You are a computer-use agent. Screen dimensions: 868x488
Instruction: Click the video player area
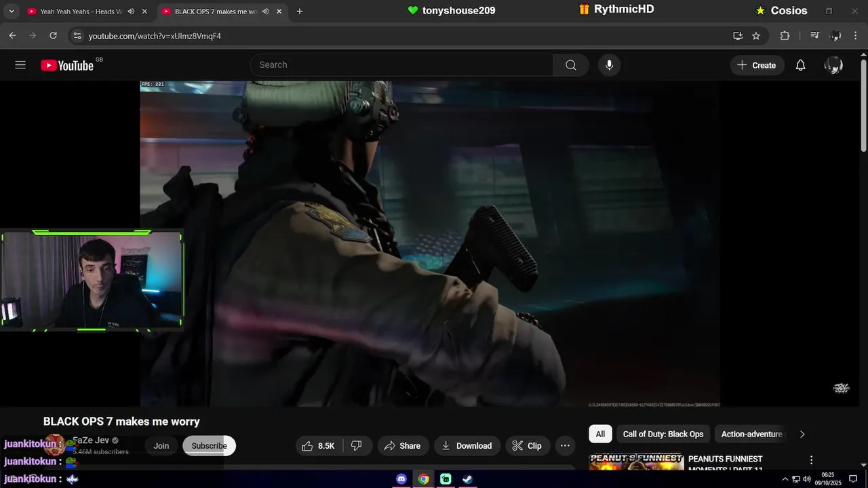[430, 244]
